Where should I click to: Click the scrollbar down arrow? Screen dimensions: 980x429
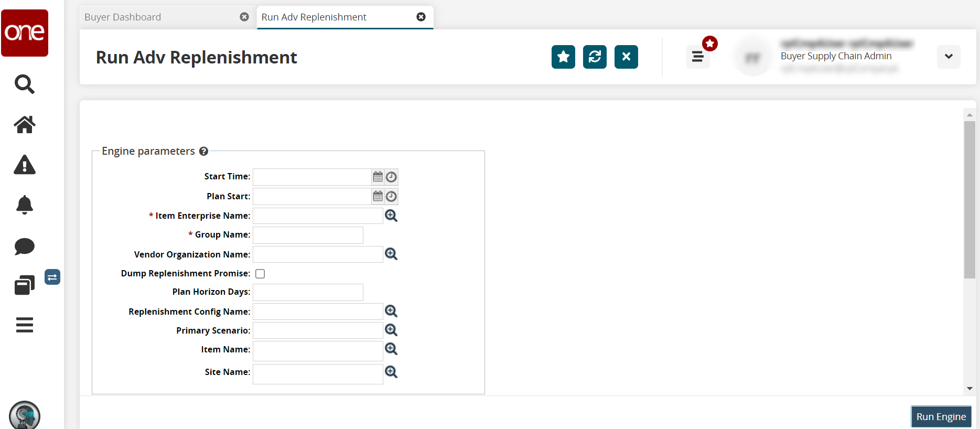click(970, 389)
